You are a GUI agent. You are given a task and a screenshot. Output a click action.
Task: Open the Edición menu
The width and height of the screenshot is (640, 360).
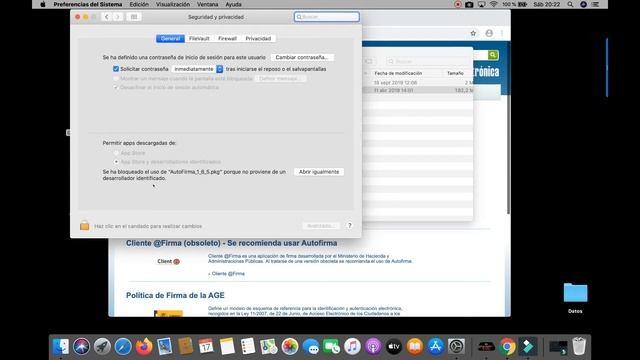pos(139,4)
